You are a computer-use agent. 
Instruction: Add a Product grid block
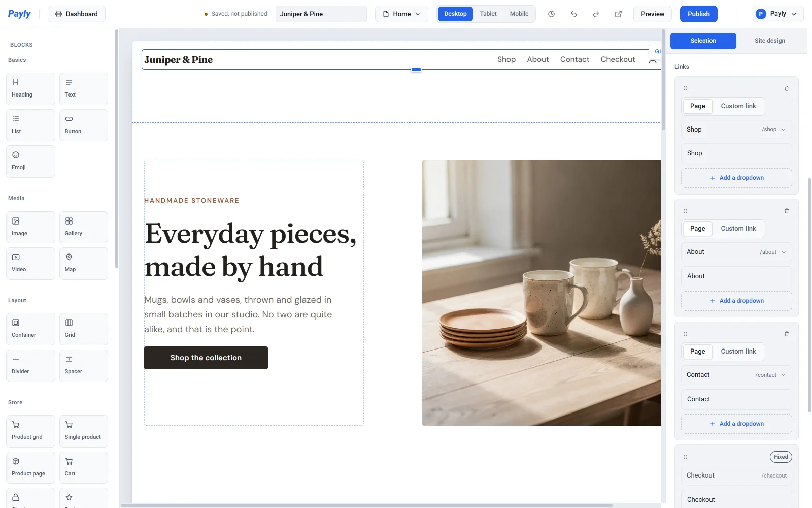click(x=30, y=431)
